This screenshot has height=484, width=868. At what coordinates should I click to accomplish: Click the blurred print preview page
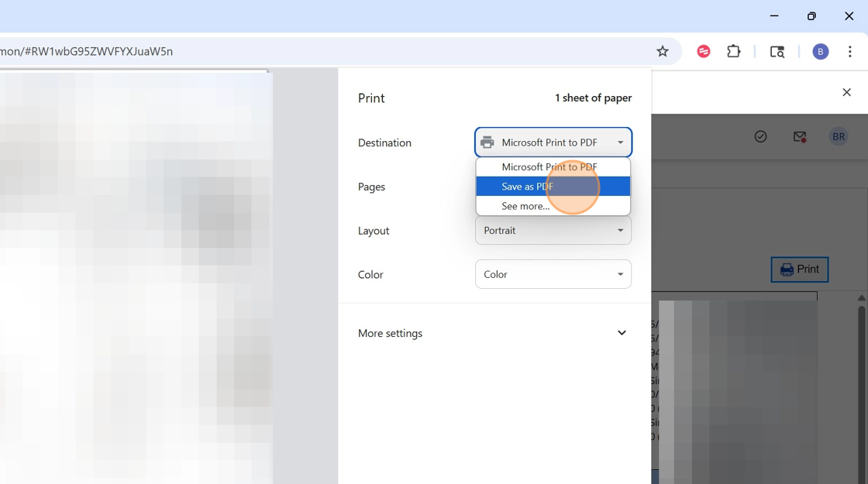[136, 278]
